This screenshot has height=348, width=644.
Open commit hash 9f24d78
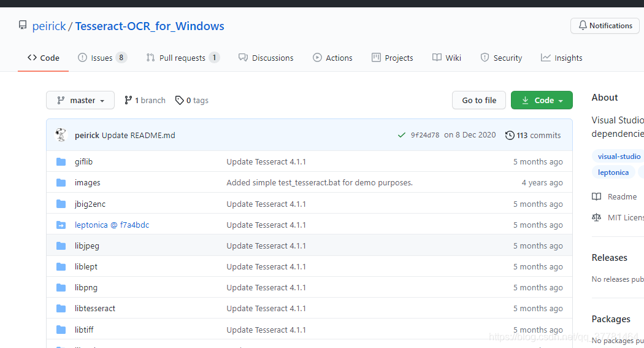[425, 135]
